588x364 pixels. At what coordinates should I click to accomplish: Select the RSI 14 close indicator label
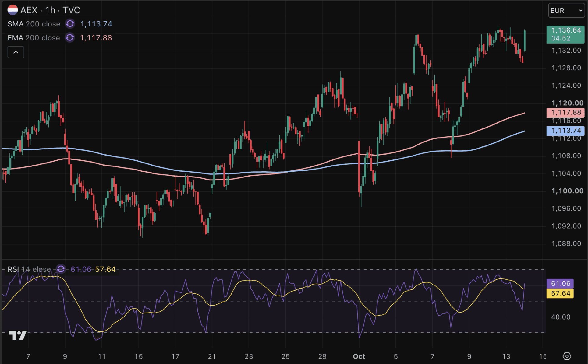pyautogui.click(x=29, y=269)
